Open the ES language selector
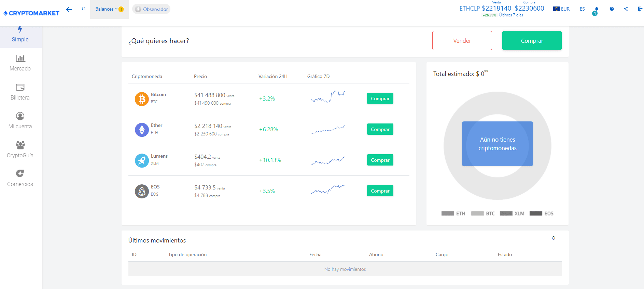Viewport: 644px width, 289px height. [582, 9]
